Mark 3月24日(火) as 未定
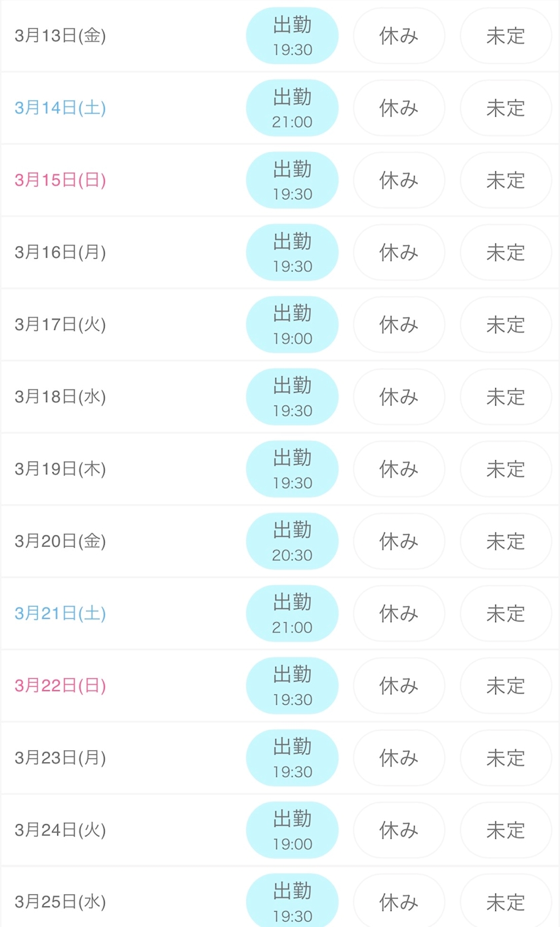 point(506,830)
